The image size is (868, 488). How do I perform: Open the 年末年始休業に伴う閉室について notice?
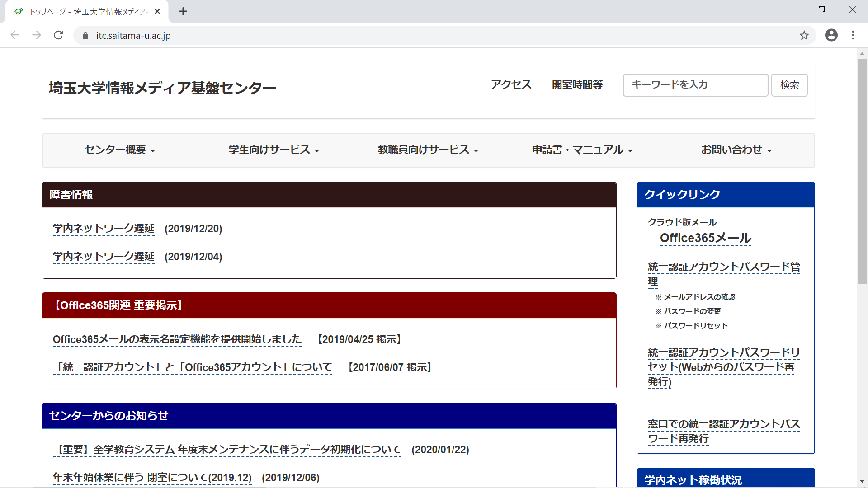pyautogui.click(x=152, y=478)
